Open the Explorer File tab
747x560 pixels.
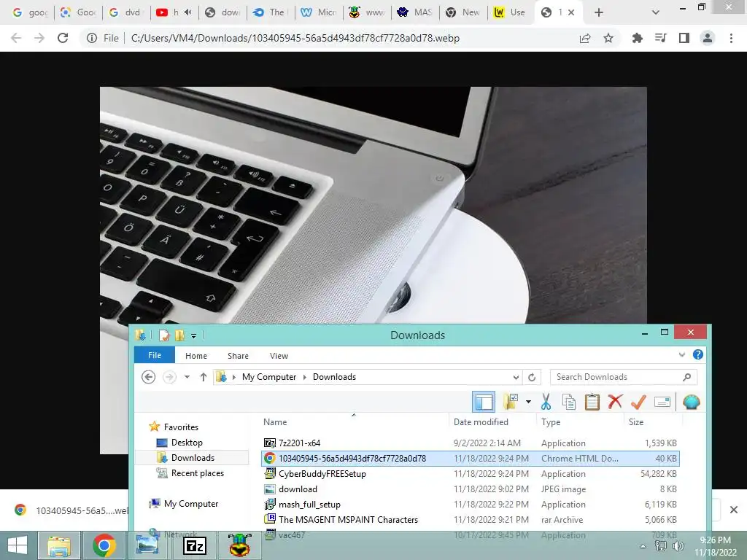point(155,355)
